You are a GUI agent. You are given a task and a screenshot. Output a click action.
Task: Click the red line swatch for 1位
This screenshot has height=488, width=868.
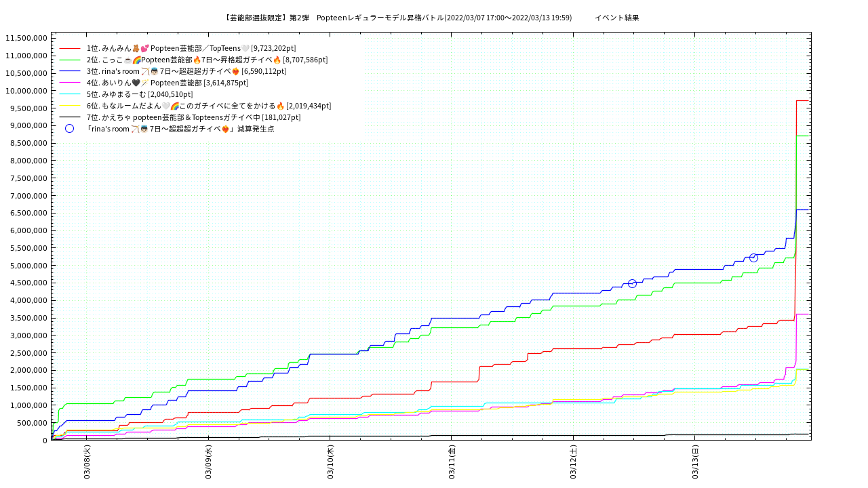click(x=70, y=49)
